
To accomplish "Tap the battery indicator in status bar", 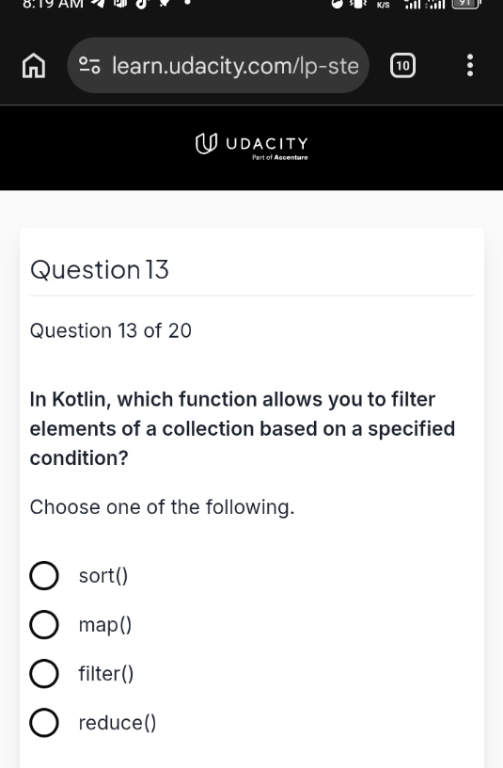I will pyautogui.click(x=466, y=4).
